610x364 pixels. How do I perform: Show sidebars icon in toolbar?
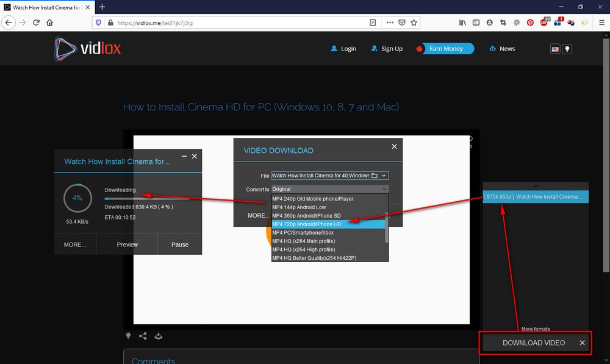476,23
